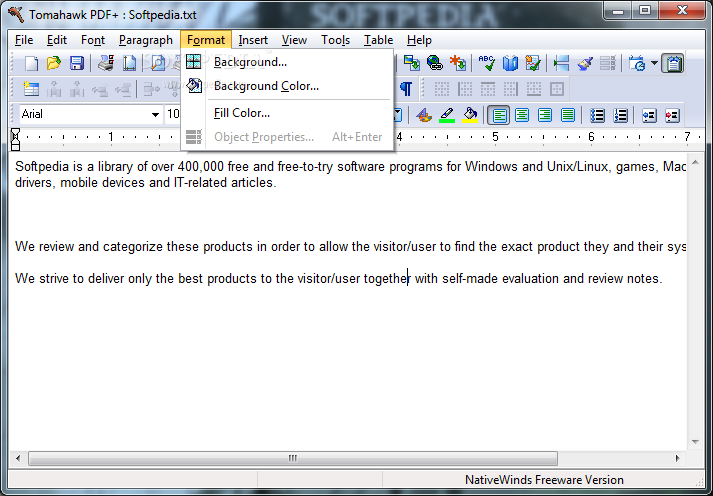Create a new document from the toolbar
Image resolution: width=713 pixels, height=496 pixels.
click(x=31, y=63)
